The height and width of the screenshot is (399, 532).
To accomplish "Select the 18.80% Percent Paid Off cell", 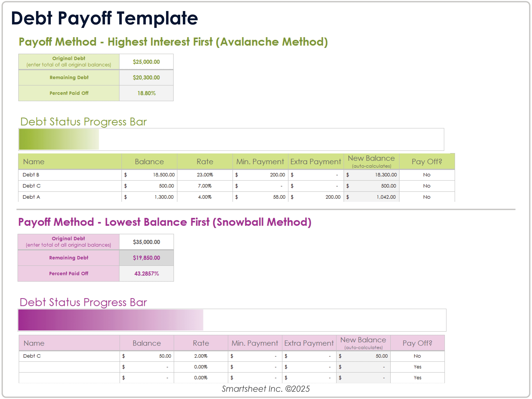I will 146,93.
